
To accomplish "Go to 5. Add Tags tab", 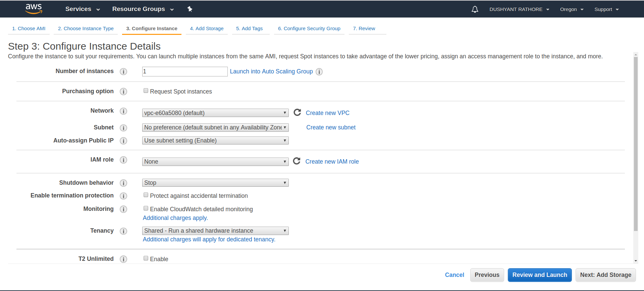I will [x=250, y=28].
